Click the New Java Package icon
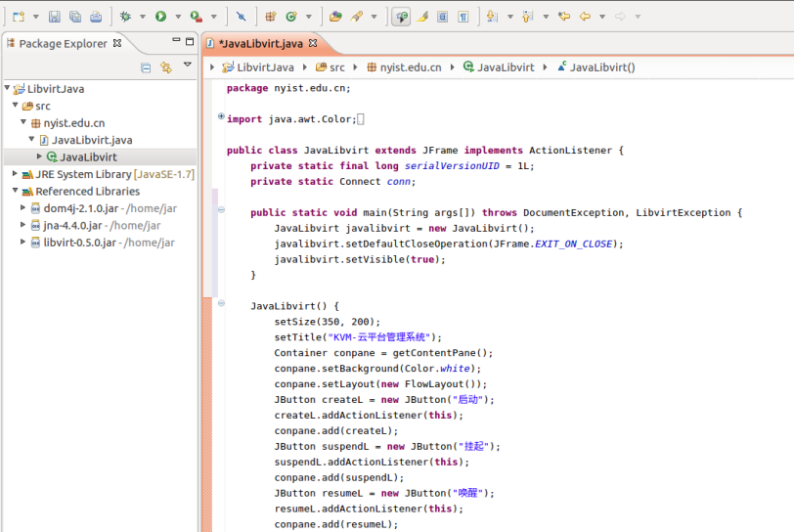The width and height of the screenshot is (794, 532). click(271, 17)
